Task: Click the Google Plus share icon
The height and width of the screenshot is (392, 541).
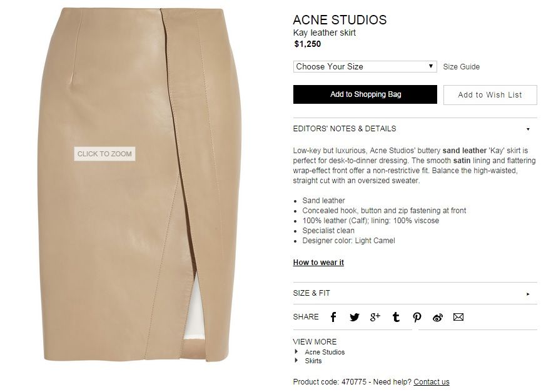Action: (x=375, y=317)
